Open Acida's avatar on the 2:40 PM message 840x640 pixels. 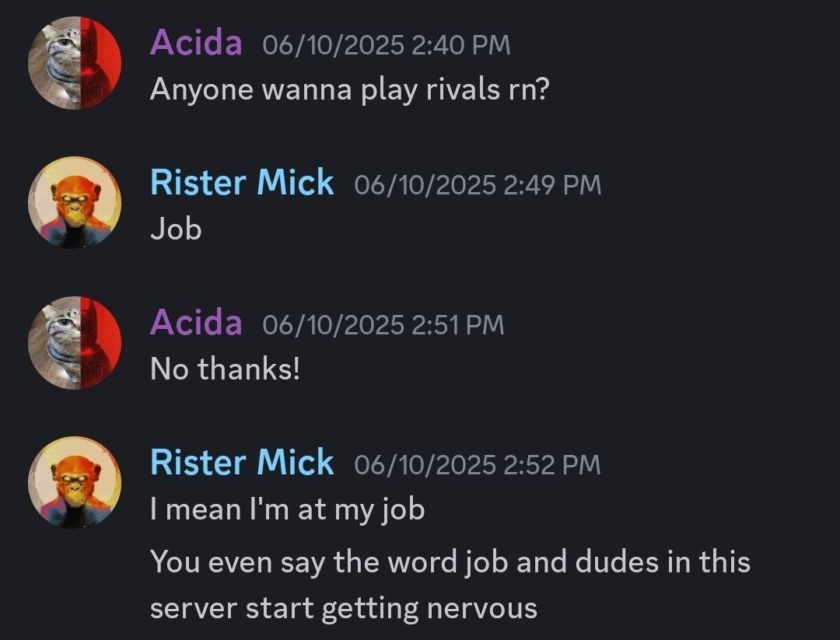pyautogui.click(x=75, y=63)
